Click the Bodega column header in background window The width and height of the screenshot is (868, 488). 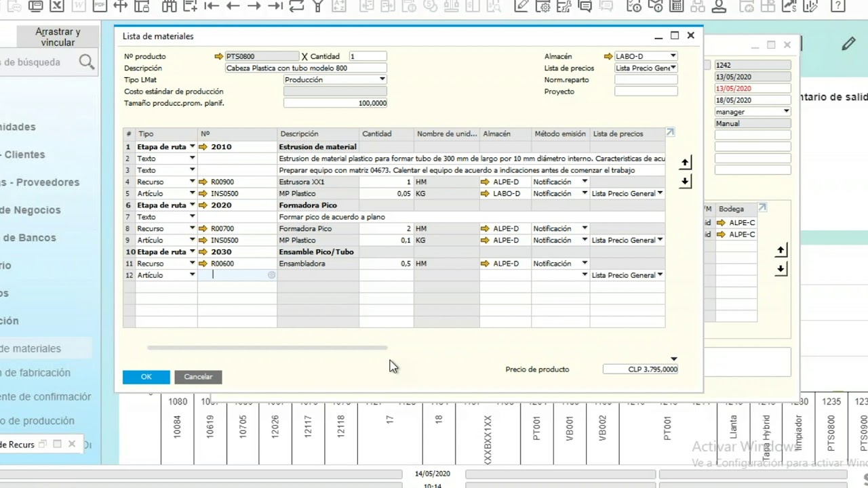pyautogui.click(x=736, y=209)
